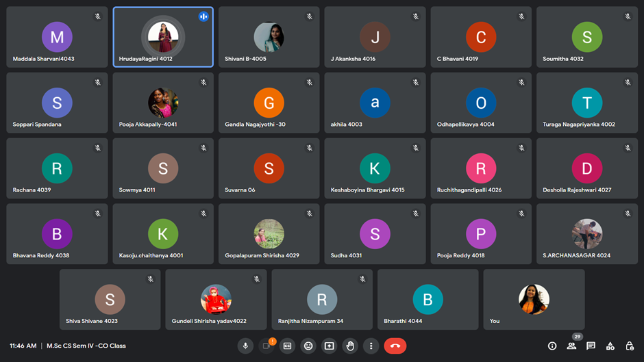
Task: Select Gundeli Shirisha yadav4022's profile photo
Action: tap(216, 300)
